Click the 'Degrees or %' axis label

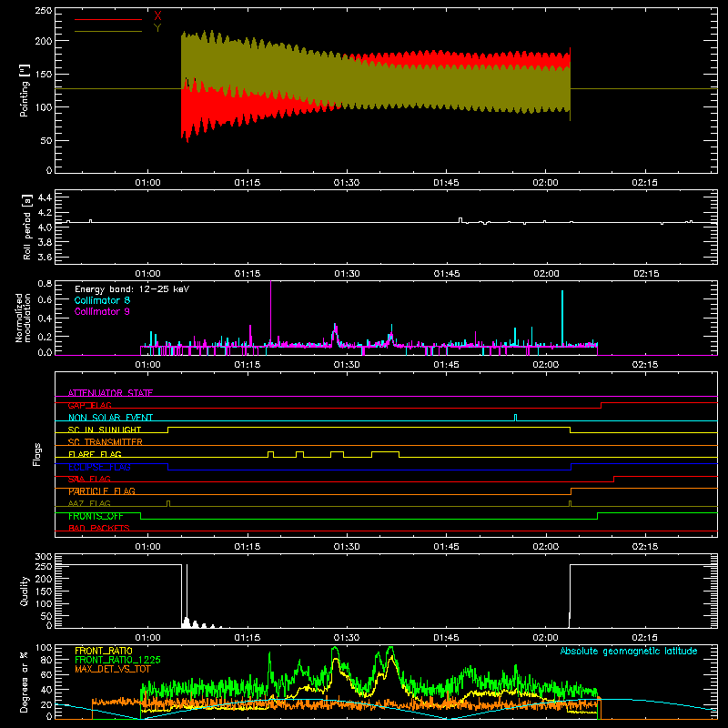coord(25,682)
